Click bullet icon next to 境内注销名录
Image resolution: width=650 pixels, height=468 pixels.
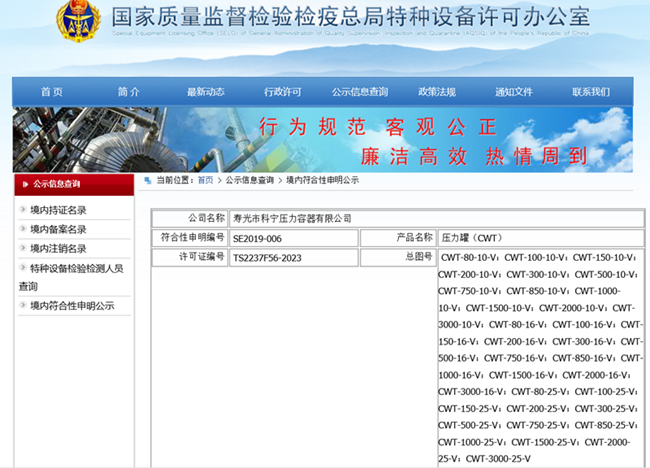click(23, 248)
